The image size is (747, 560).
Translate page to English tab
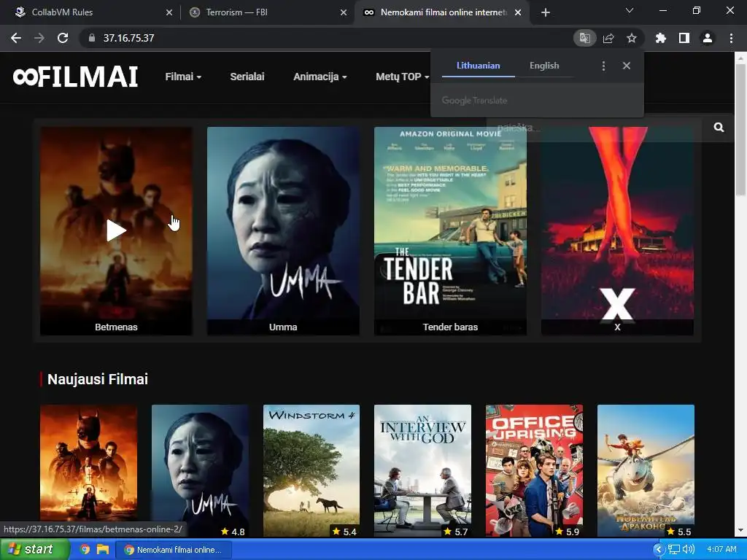[544, 66]
